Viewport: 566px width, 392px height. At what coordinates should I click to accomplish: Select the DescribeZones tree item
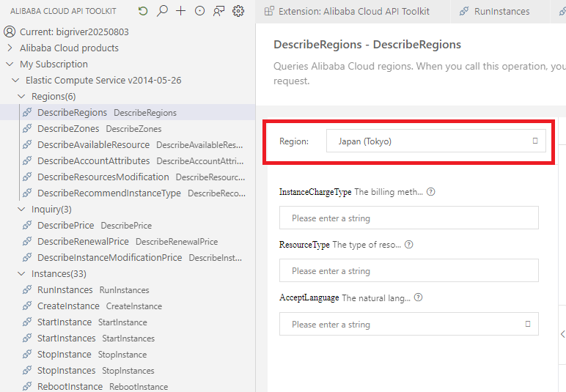point(68,128)
